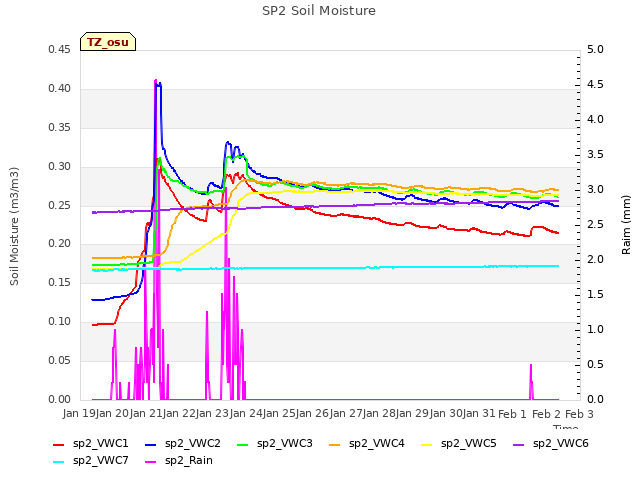Click the 5.0 right axis tick label
This screenshot has height=480, width=640.
pyautogui.click(x=595, y=49)
